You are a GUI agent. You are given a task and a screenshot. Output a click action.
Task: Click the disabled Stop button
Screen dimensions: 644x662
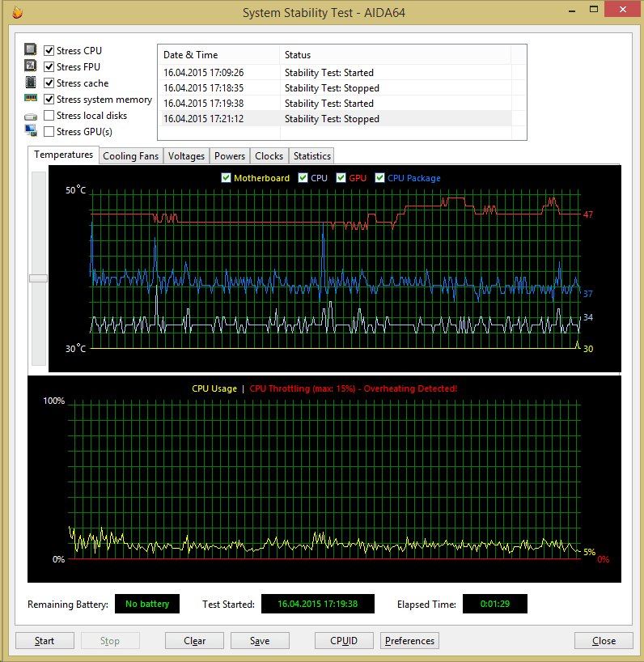click(x=110, y=640)
